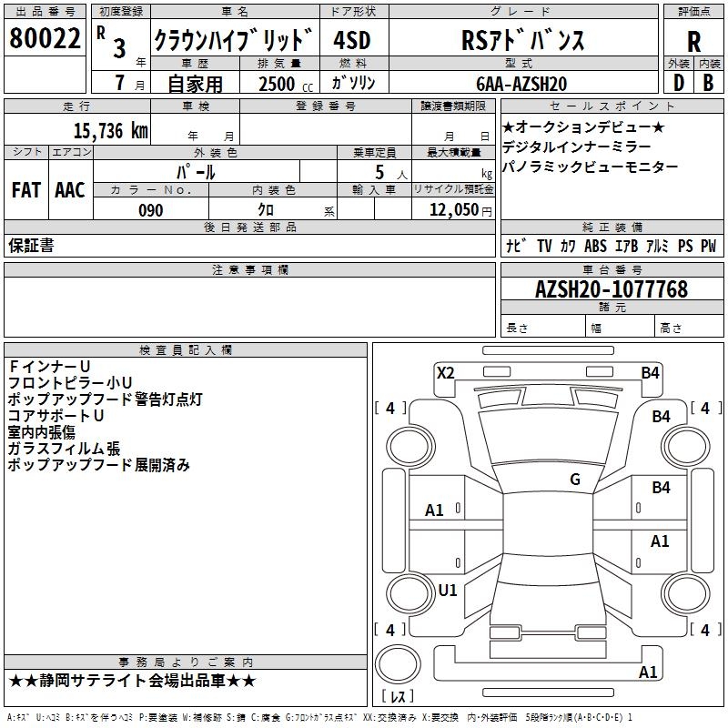Select the ★★静岡サテライト会場出品車★★ announcement

coord(132,681)
